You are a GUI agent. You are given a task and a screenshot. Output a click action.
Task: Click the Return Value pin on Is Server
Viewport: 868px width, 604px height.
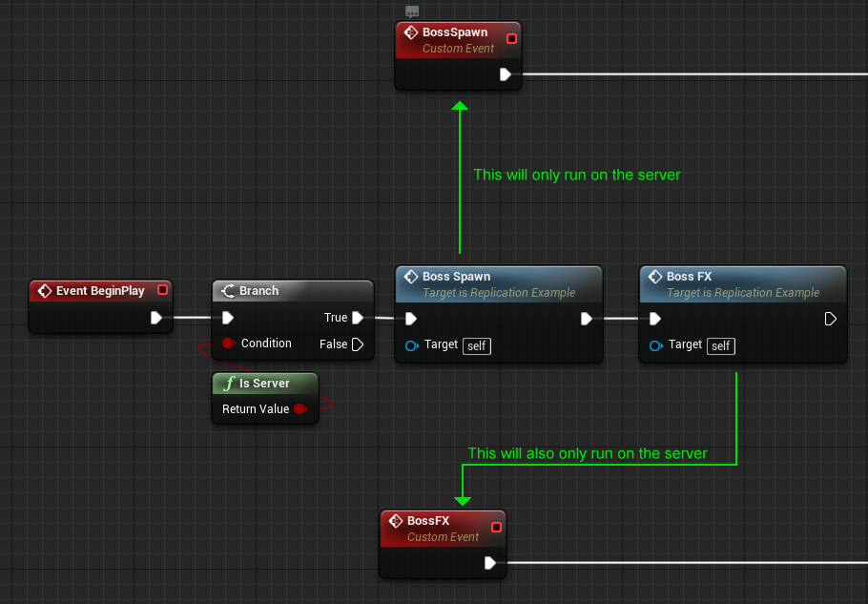[x=300, y=409]
